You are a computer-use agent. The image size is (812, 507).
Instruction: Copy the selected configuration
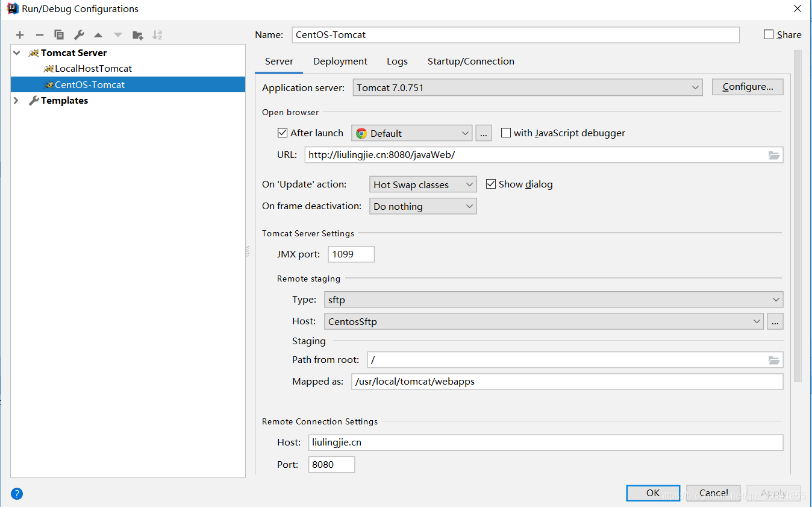coord(59,35)
